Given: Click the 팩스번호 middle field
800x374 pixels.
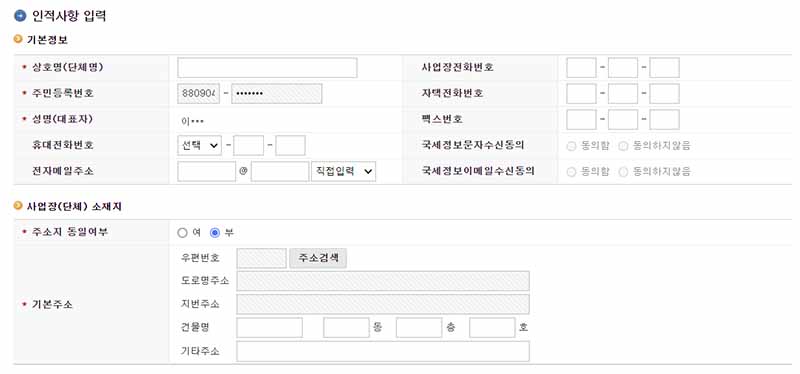Looking at the screenshot, I should [623, 119].
